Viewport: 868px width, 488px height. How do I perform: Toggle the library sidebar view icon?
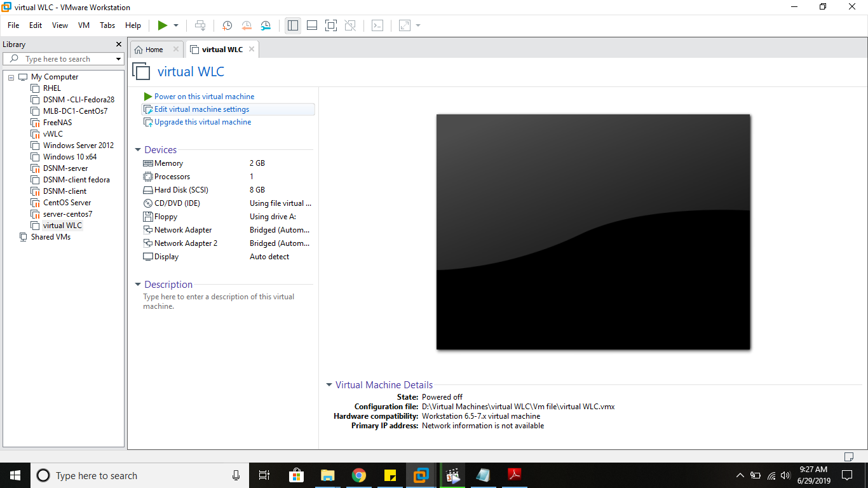tap(292, 25)
